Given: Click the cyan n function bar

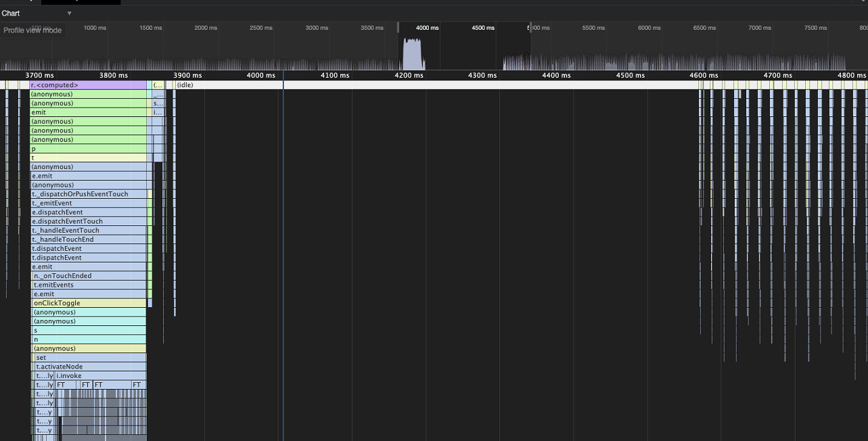Looking at the screenshot, I should 89,340.
